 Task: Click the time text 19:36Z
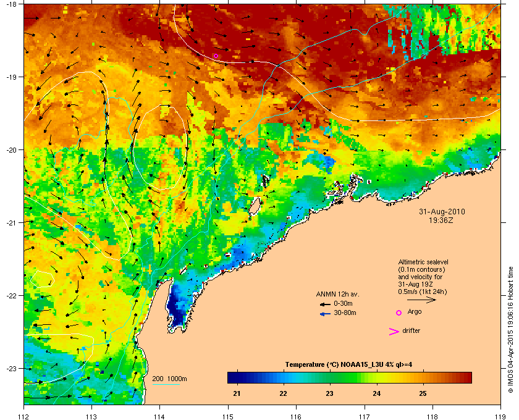coord(441,220)
